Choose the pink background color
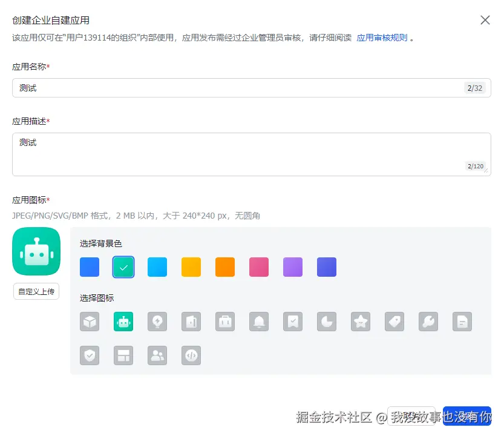The width and height of the screenshot is (504, 436). tap(259, 267)
